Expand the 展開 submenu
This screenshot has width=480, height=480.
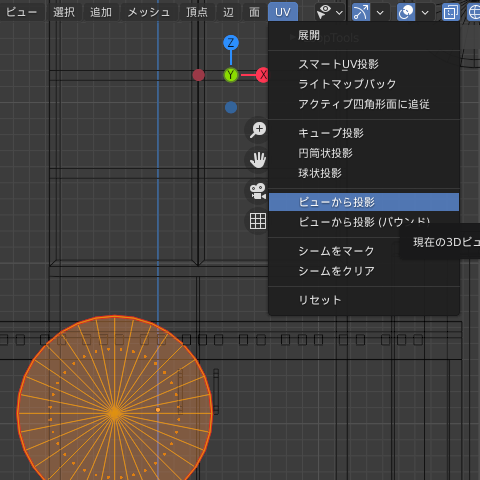(364, 35)
